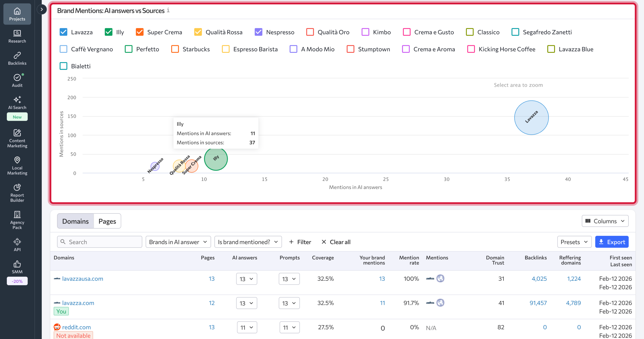Select the Domains tab
This screenshot has height=339, width=644.
[x=75, y=221]
